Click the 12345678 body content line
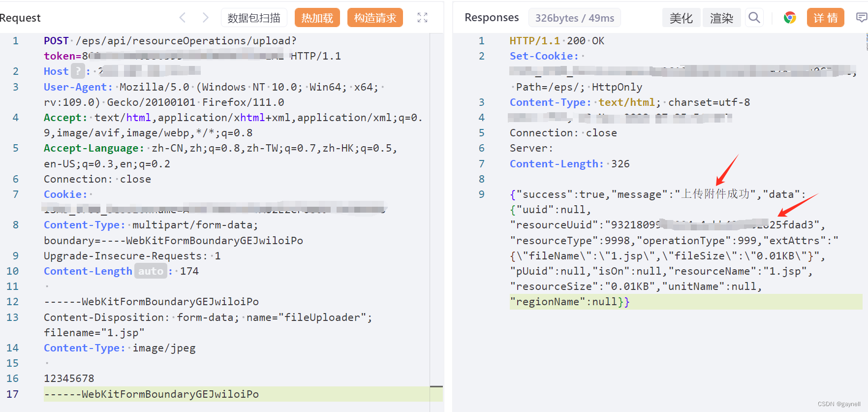 coord(69,379)
